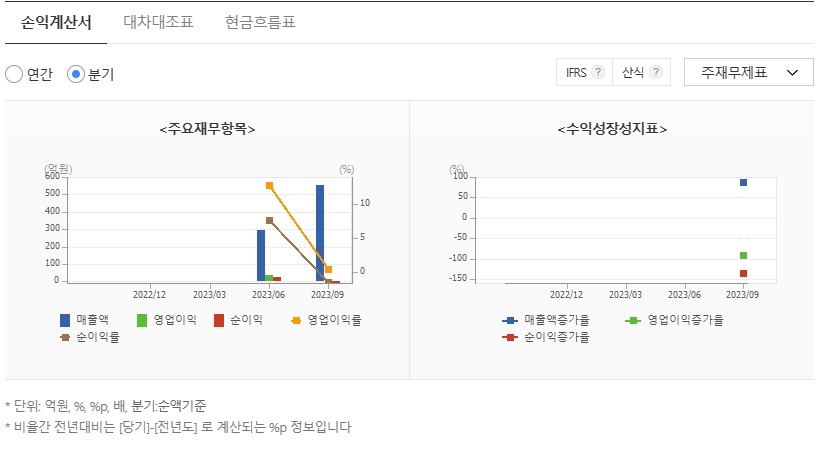Click the 매출액증가율 legend label
This screenshot has height=450, width=829.
coord(557,320)
